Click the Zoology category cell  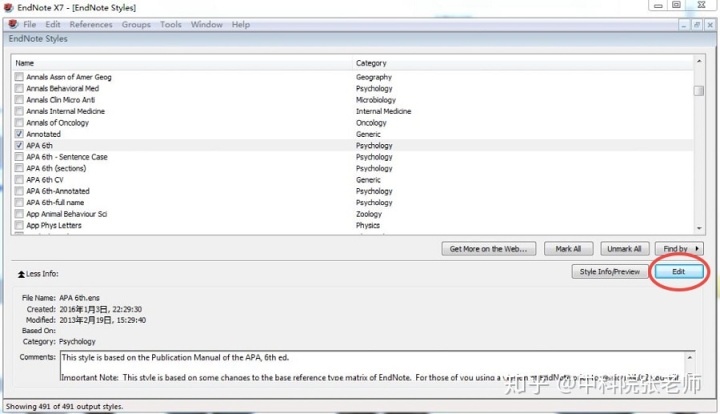click(369, 214)
